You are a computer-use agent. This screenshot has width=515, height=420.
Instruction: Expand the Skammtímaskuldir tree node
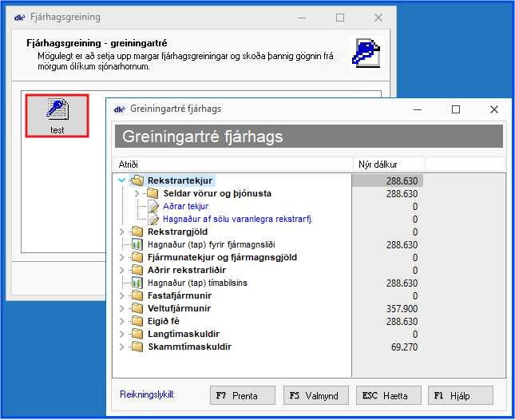122,347
